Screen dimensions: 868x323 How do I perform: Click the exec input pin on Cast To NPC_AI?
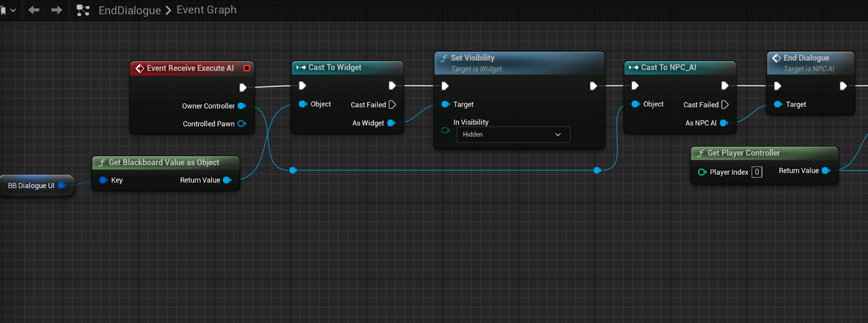(635, 86)
